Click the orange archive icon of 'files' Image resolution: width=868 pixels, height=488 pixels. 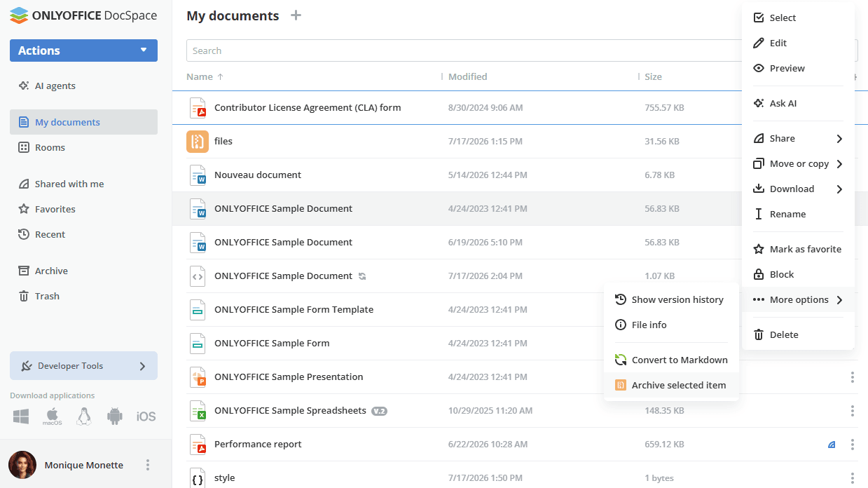[198, 142]
